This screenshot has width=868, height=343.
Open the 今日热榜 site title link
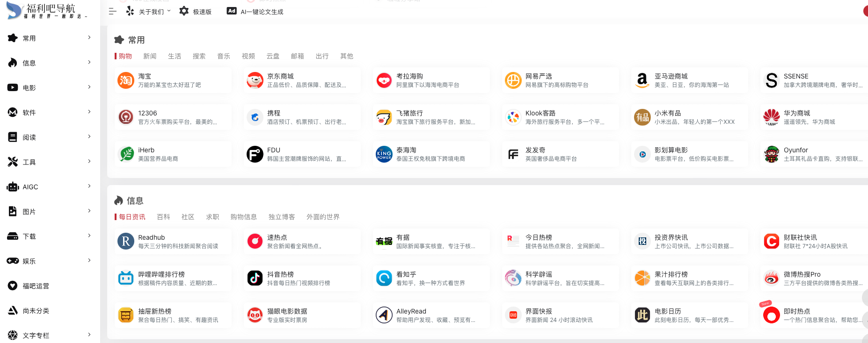click(539, 237)
